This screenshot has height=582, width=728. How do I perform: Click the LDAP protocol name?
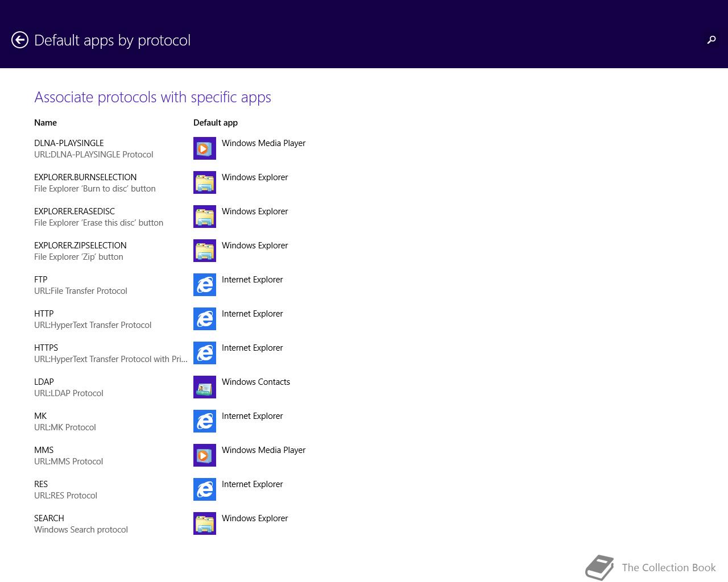point(44,382)
